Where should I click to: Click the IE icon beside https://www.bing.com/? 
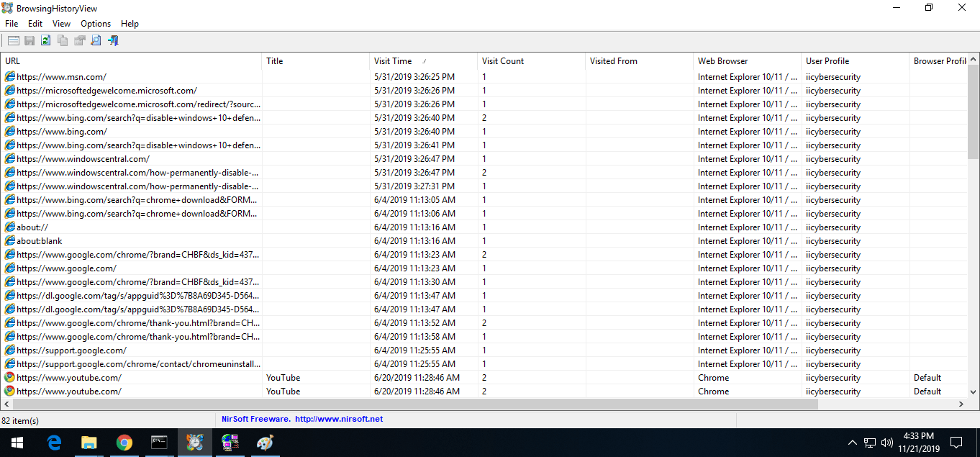10,131
